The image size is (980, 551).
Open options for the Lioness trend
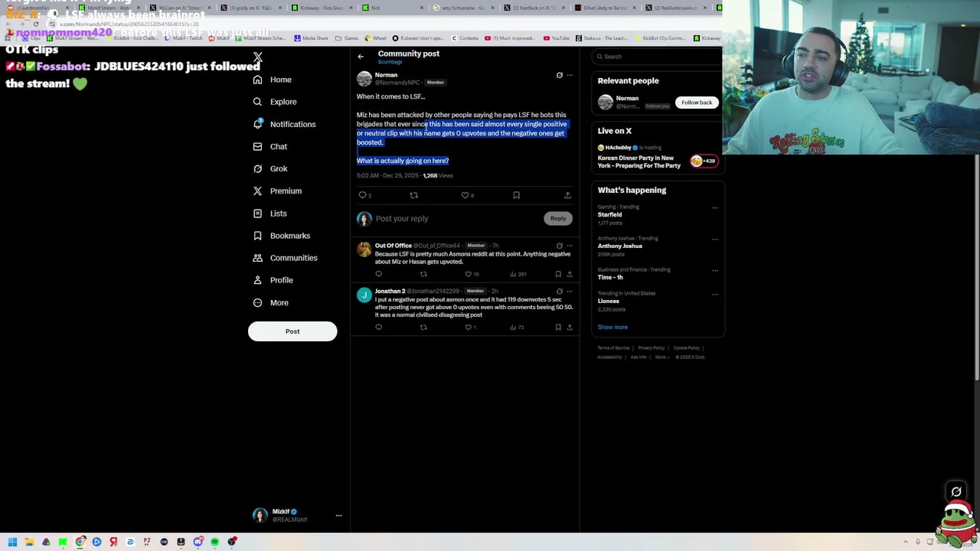click(715, 294)
